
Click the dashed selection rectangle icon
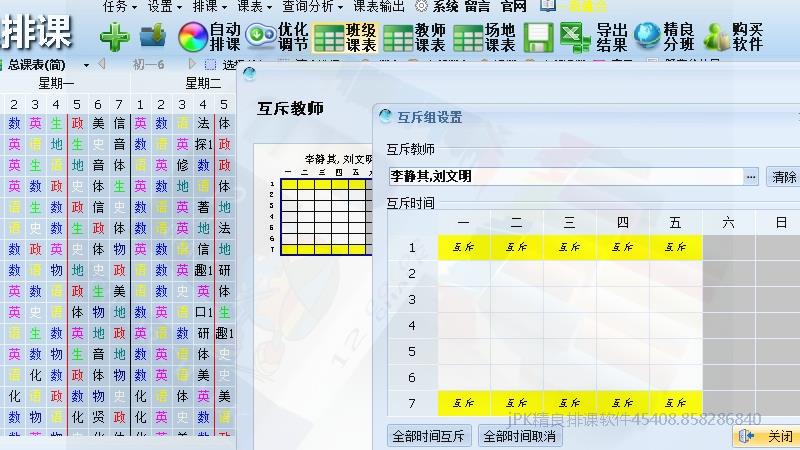[210, 65]
